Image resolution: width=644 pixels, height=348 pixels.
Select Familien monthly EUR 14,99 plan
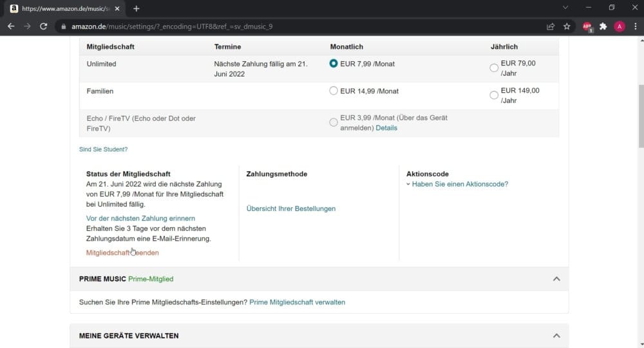click(x=334, y=91)
